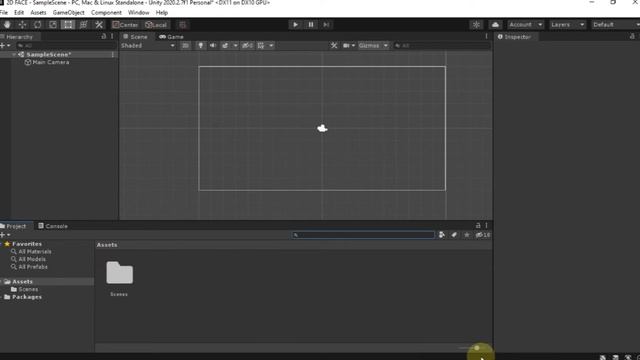This screenshot has width=640, height=360.
Task: Open the Help menu
Action: coord(162,13)
